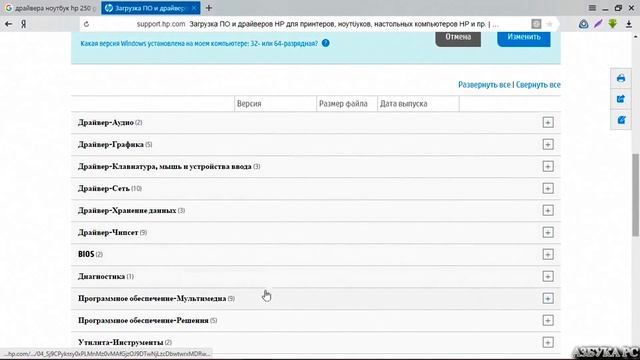640x360 pixels.
Task: Expand the Диагностика section
Action: pyautogui.click(x=548, y=276)
